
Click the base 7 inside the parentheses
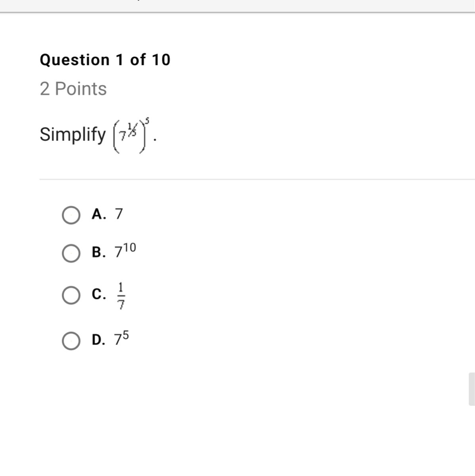pos(123,136)
